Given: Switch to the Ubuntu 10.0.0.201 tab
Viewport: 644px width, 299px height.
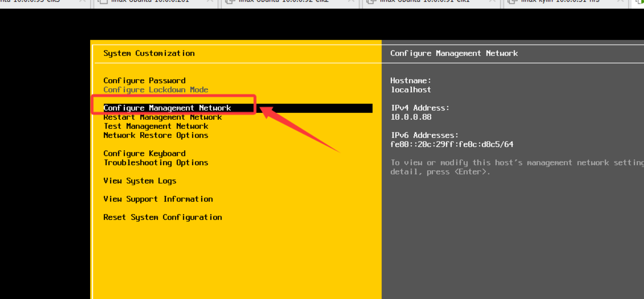Looking at the screenshot, I should tap(150, 2).
